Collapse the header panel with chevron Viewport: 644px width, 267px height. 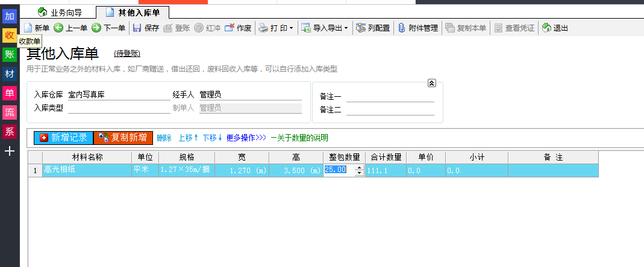click(x=432, y=83)
